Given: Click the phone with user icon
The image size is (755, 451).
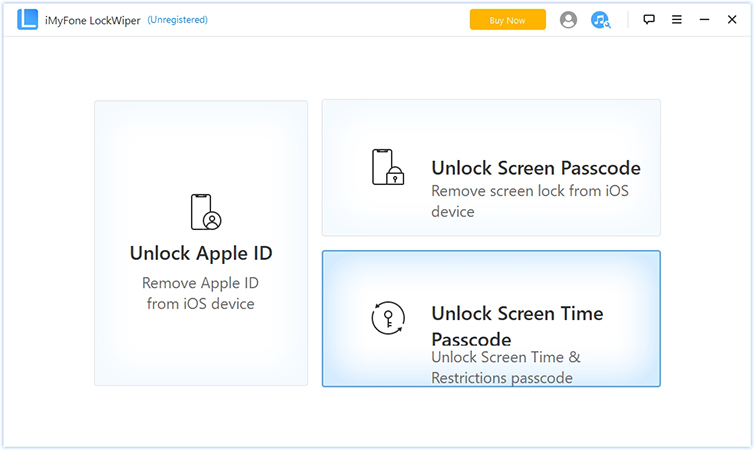Looking at the screenshot, I should click(206, 212).
